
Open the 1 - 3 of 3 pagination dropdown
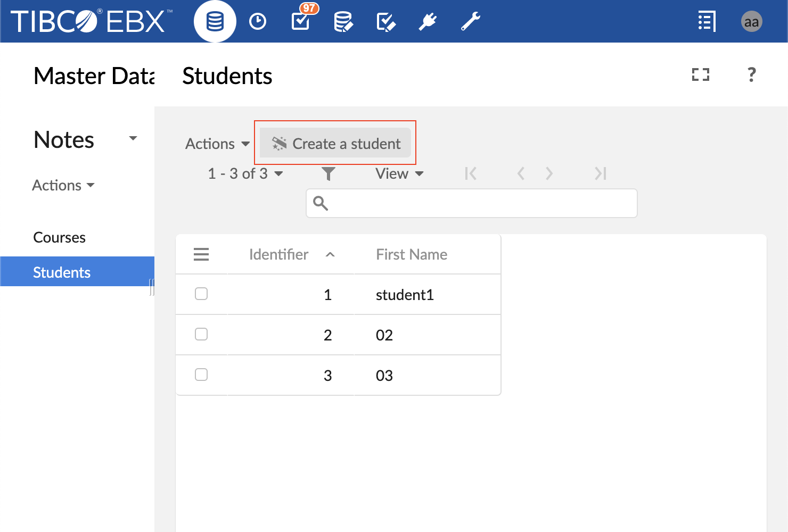tap(245, 173)
